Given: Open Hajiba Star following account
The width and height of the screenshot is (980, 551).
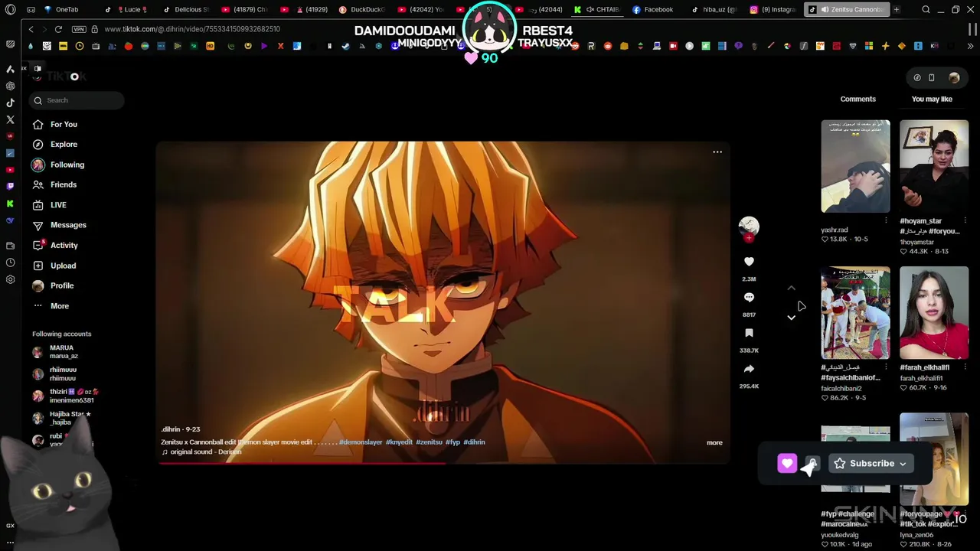Looking at the screenshot, I should (x=61, y=418).
